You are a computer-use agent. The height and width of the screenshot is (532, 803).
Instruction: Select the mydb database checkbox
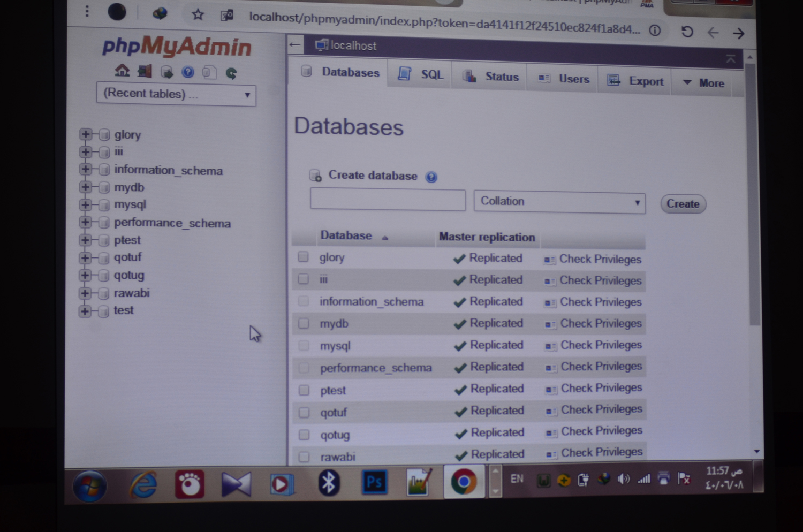tap(304, 323)
